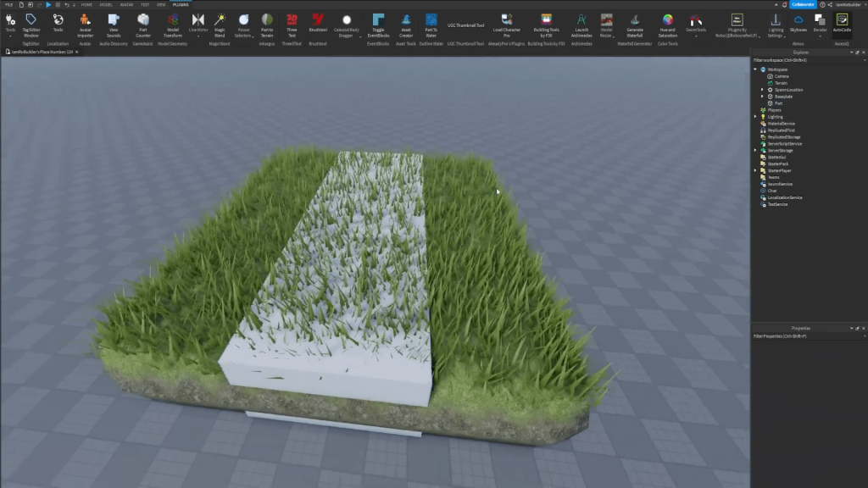Image resolution: width=868 pixels, height=488 pixels.
Task: Switch to the HOME ribbon tab
Action: tap(86, 4)
